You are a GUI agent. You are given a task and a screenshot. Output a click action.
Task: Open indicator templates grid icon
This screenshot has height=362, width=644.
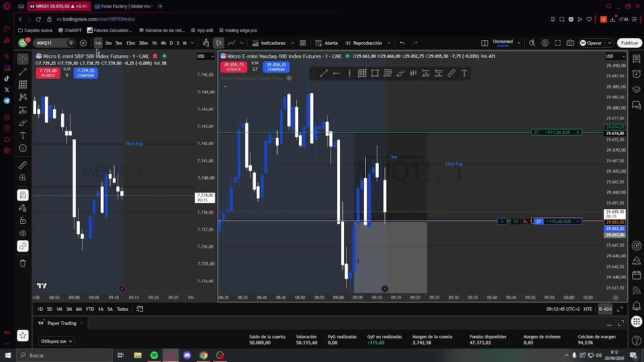(x=303, y=43)
